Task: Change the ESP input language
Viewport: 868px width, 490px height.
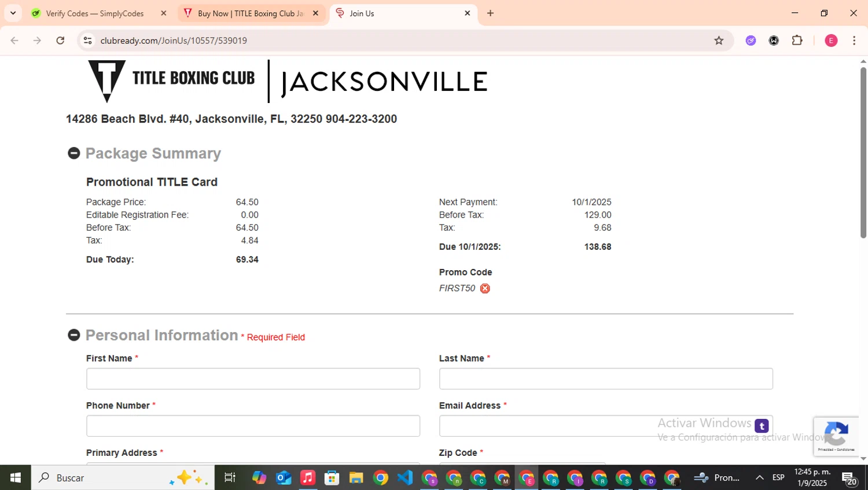Action: coord(778,478)
